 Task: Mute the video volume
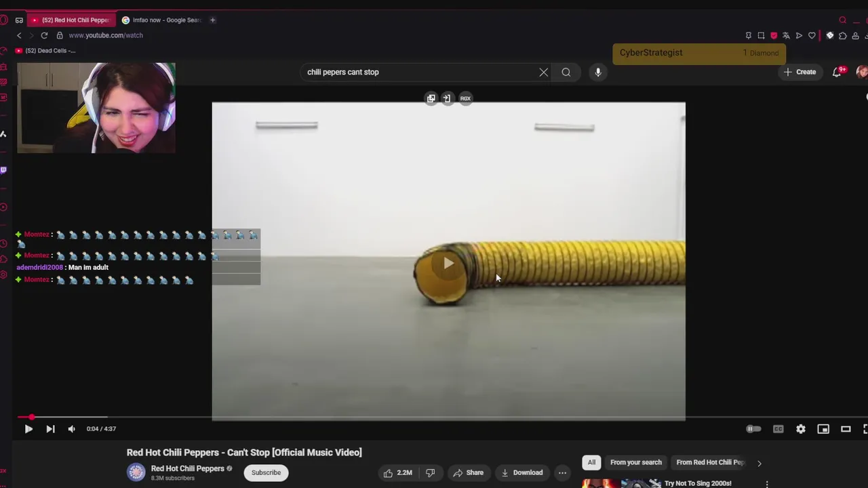[72, 429]
